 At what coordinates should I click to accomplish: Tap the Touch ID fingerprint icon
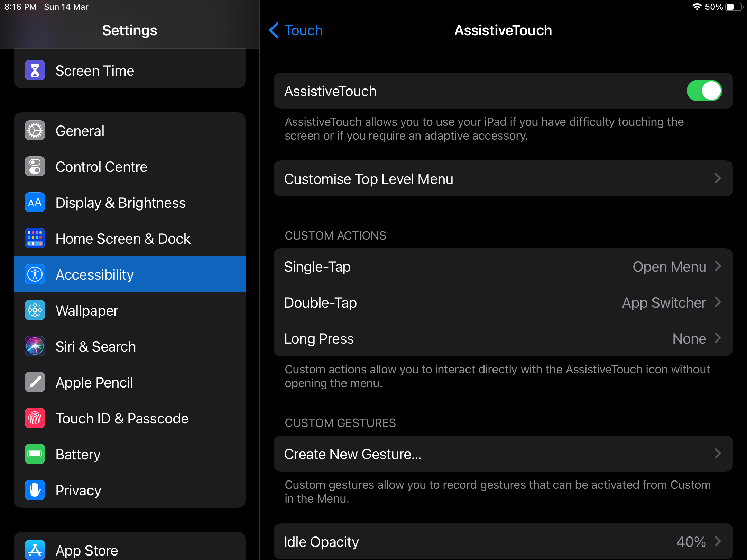click(35, 418)
